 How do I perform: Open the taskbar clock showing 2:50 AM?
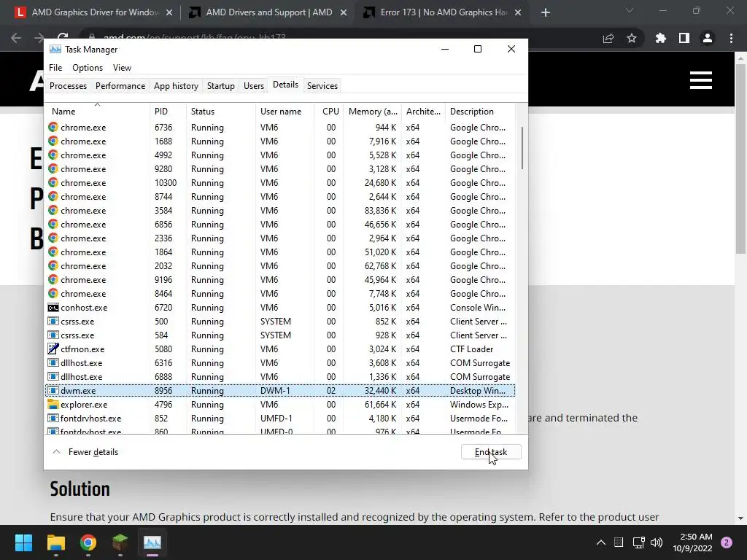click(x=692, y=542)
